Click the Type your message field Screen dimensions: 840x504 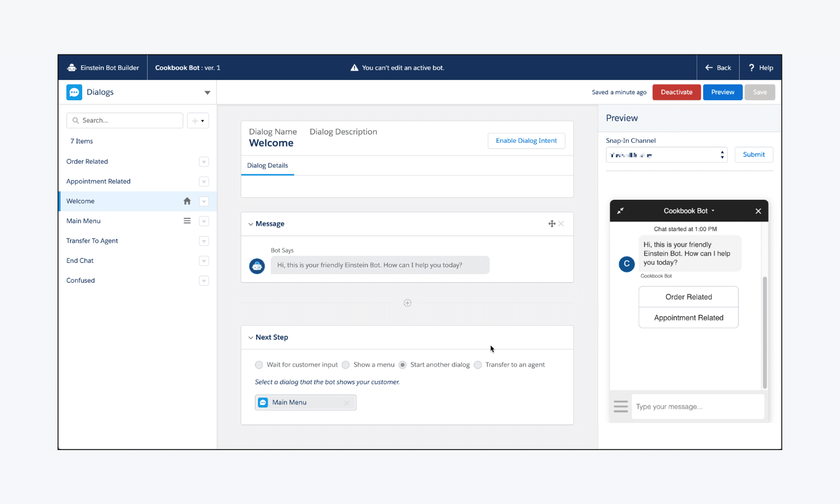tap(698, 407)
